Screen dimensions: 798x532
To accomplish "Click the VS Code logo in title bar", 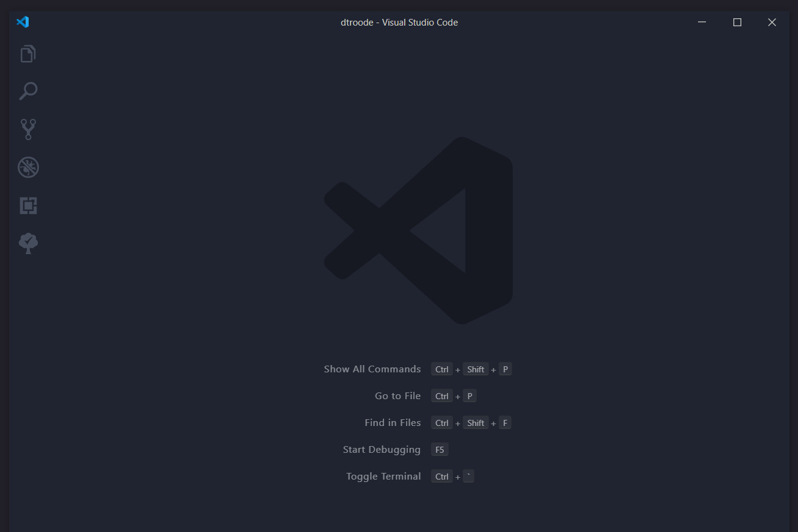I will [x=23, y=22].
